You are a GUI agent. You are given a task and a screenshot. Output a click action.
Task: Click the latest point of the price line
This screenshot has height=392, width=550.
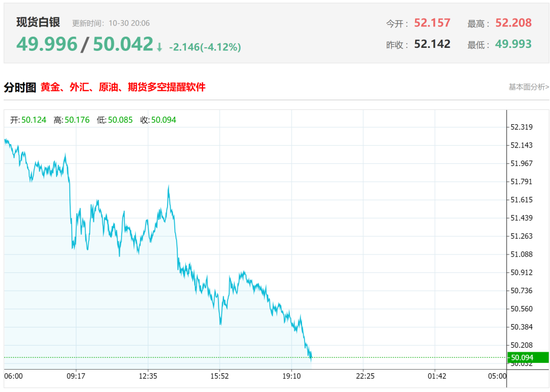tap(311, 357)
